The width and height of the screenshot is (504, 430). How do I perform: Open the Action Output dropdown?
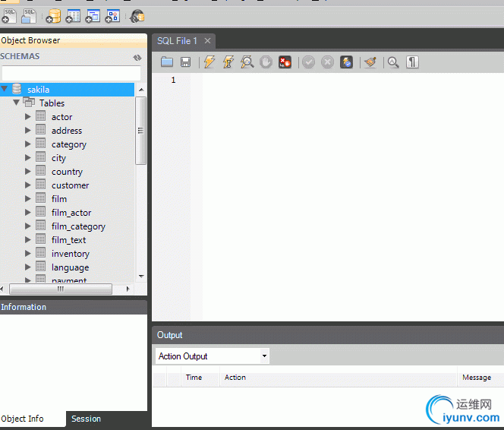coord(264,356)
